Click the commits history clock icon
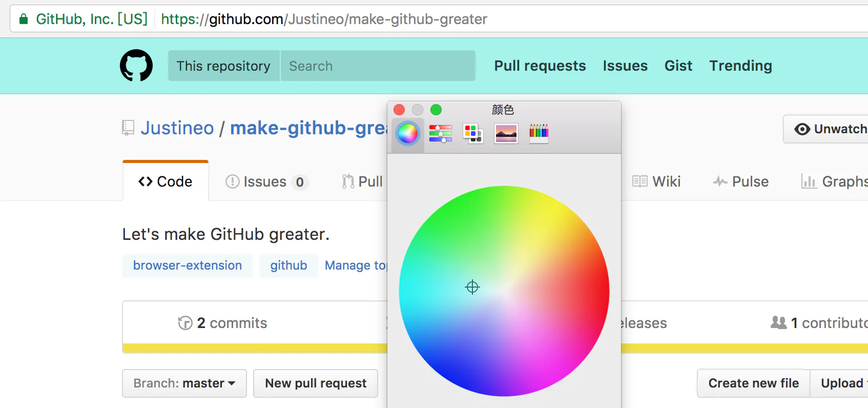 185,323
